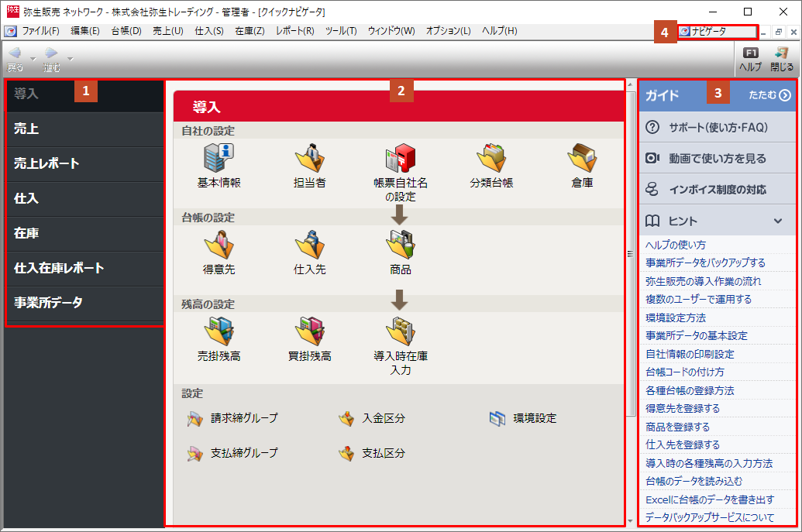Viewport: 802px width, 532px height.
Task: Open hint 事業所データをバックアップする
Action: coord(705,263)
